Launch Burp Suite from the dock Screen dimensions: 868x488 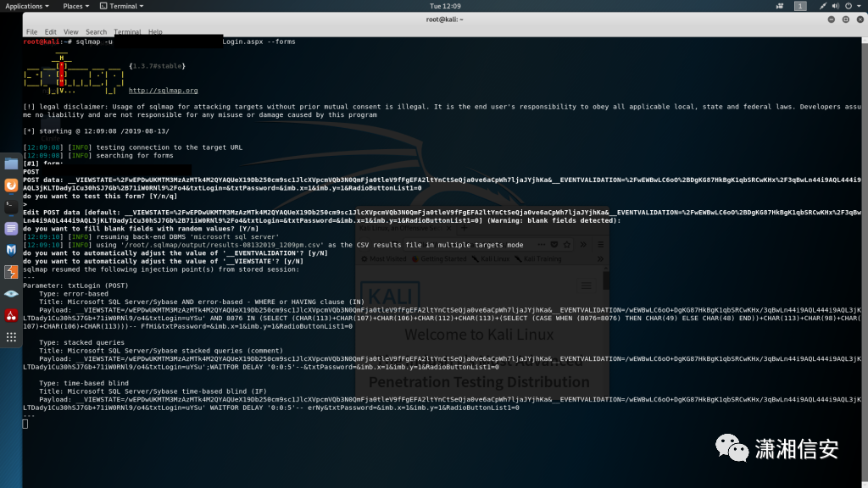[x=11, y=272]
